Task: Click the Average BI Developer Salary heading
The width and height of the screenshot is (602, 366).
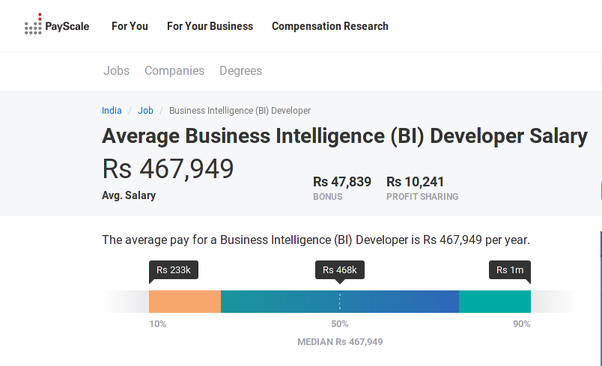Action: tap(344, 136)
